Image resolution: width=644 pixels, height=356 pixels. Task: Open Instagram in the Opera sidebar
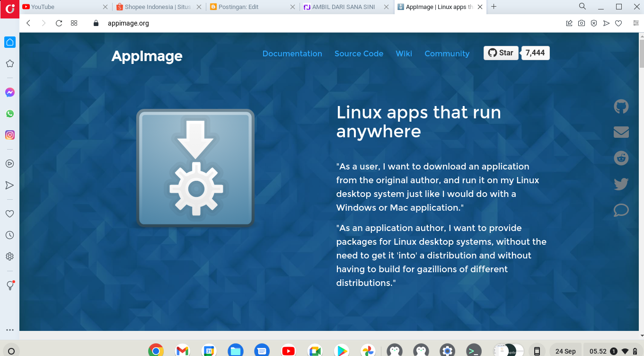click(9, 135)
